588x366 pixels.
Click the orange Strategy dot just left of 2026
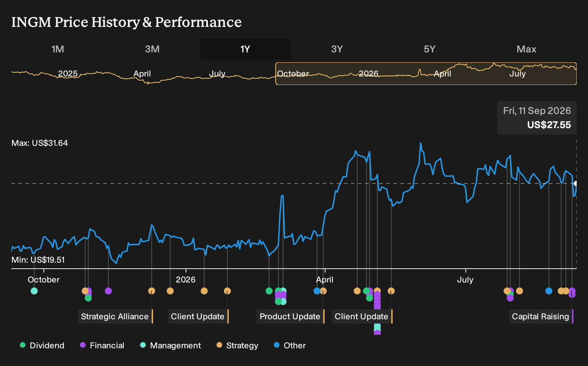170,291
